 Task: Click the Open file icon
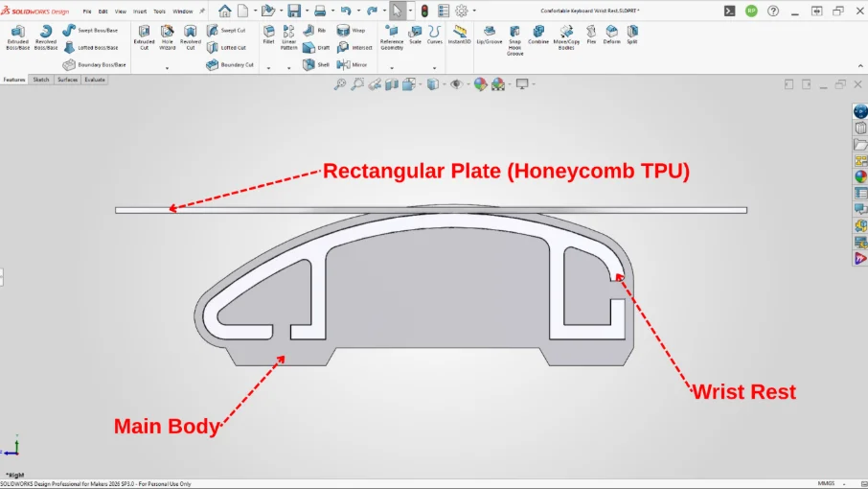click(x=268, y=11)
